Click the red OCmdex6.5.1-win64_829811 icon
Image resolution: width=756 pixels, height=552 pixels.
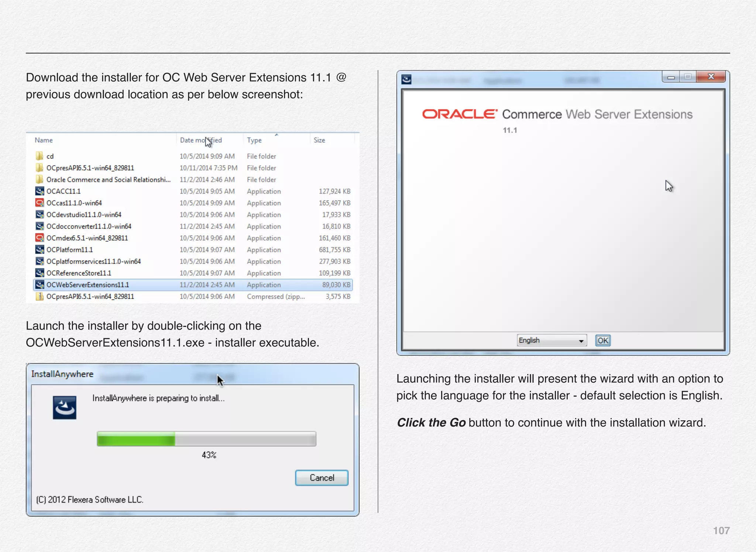[39, 238]
